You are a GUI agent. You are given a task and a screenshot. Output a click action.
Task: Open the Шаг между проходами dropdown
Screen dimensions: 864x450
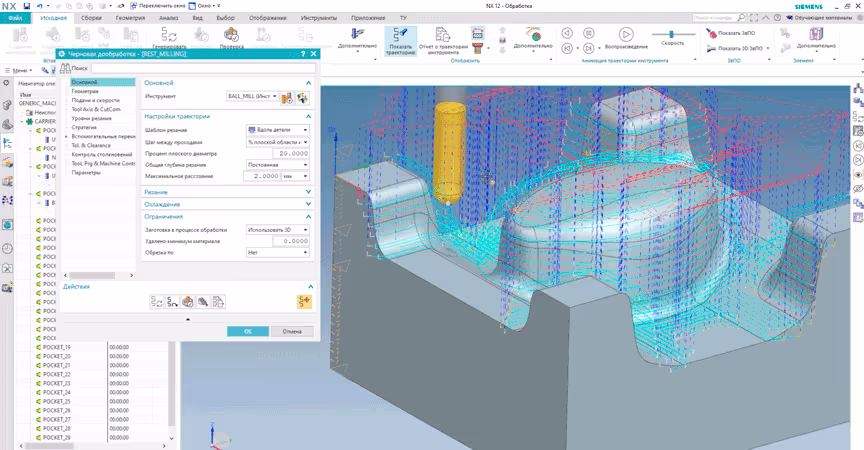click(278, 142)
